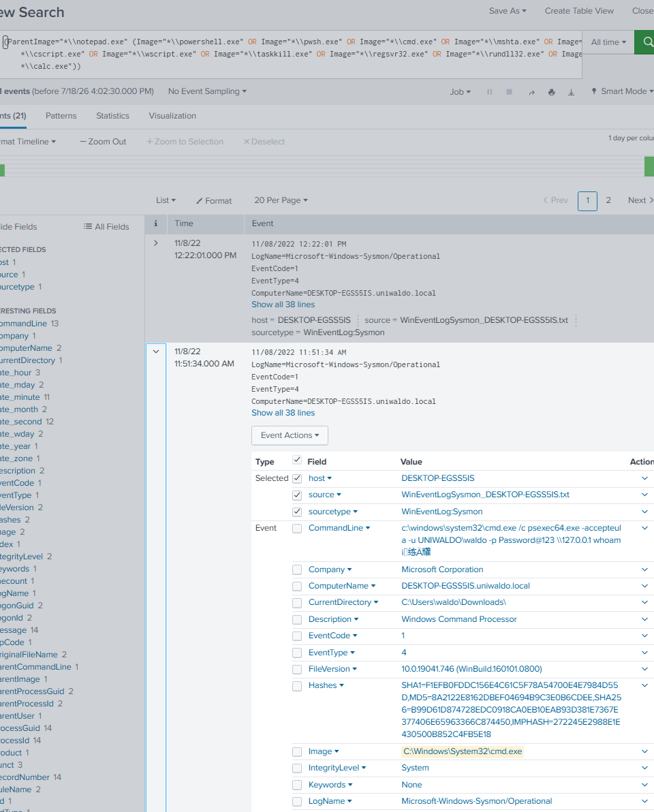This screenshot has height=812, width=654.
Task: Open the Format Timeline dropdown
Action: (x=28, y=142)
